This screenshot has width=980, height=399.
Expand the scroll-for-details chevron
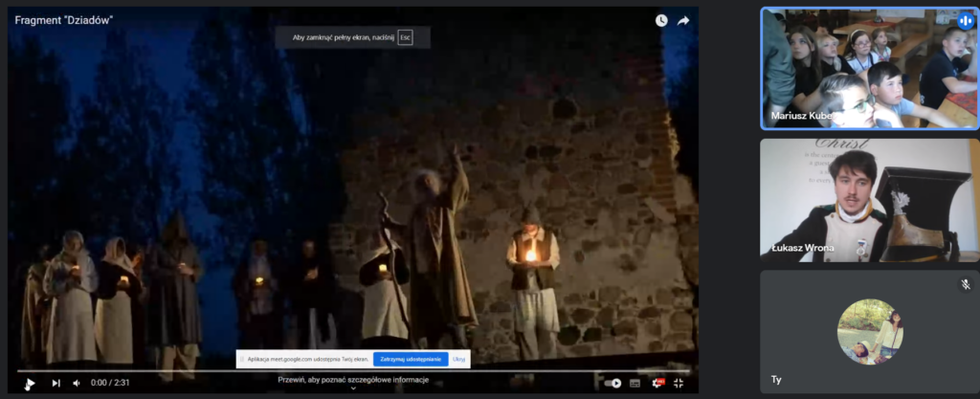pos(352,389)
